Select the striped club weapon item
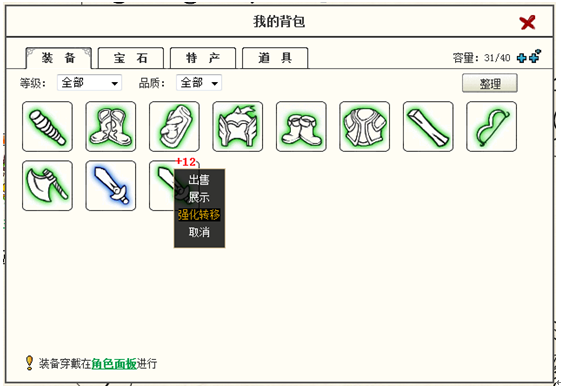 tap(47, 126)
